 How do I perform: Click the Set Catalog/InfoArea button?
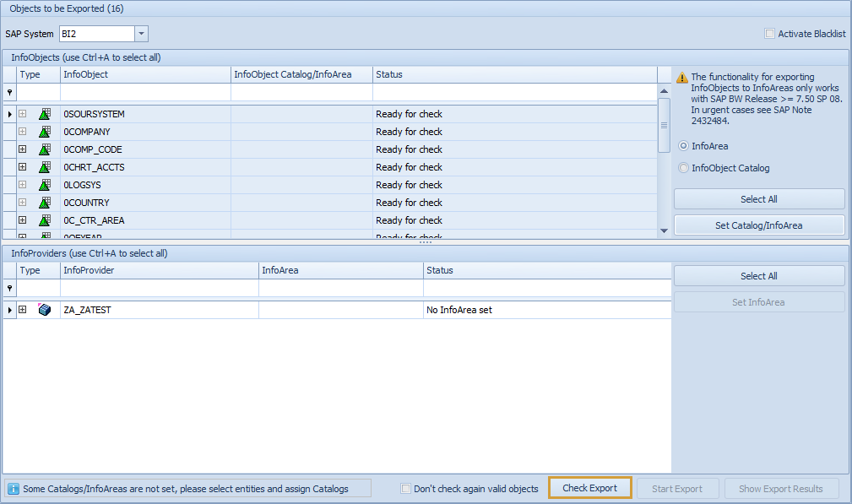[758, 225]
